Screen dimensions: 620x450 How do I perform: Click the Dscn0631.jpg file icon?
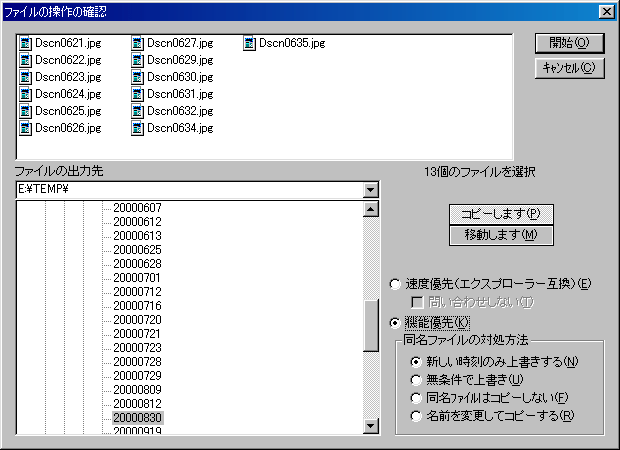click(137, 94)
